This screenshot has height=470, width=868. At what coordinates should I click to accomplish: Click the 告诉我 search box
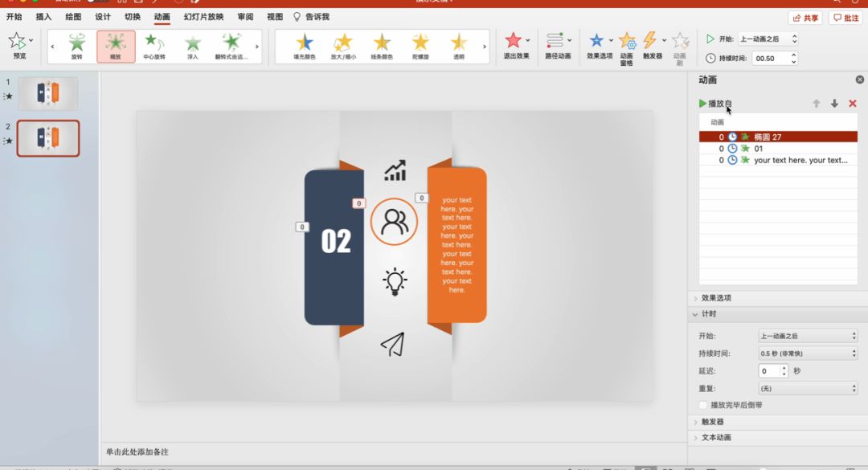click(x=312, y=17)
